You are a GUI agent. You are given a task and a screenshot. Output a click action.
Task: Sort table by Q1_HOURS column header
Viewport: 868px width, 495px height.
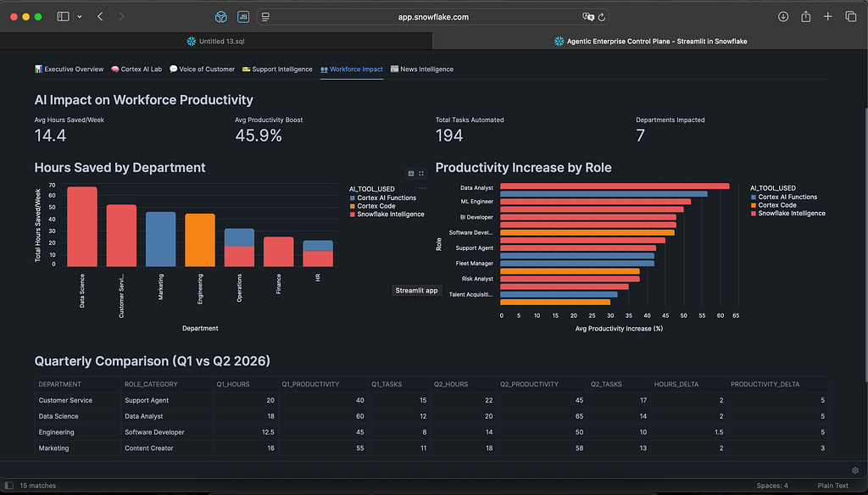[233, 384]
